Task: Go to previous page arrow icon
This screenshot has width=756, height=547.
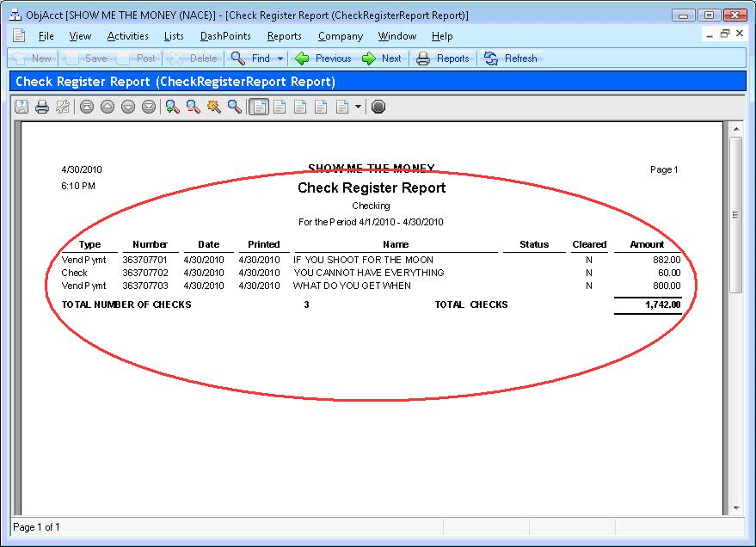Action: (107, 107)
